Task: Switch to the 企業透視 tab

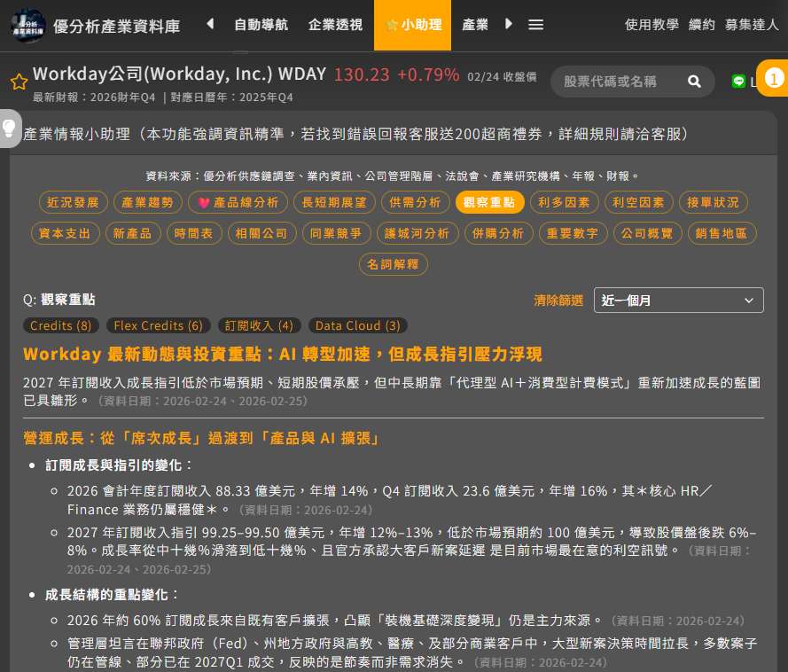Action: tap(335, 25)
